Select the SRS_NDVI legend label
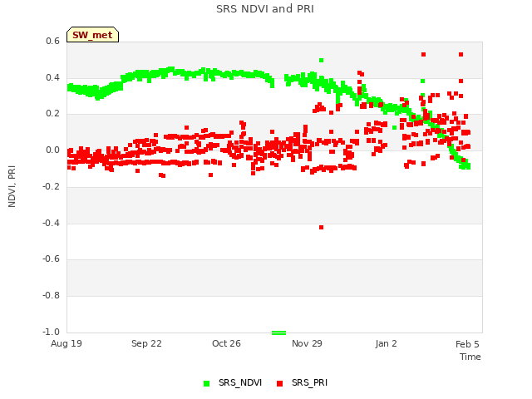 pos(240,382)
